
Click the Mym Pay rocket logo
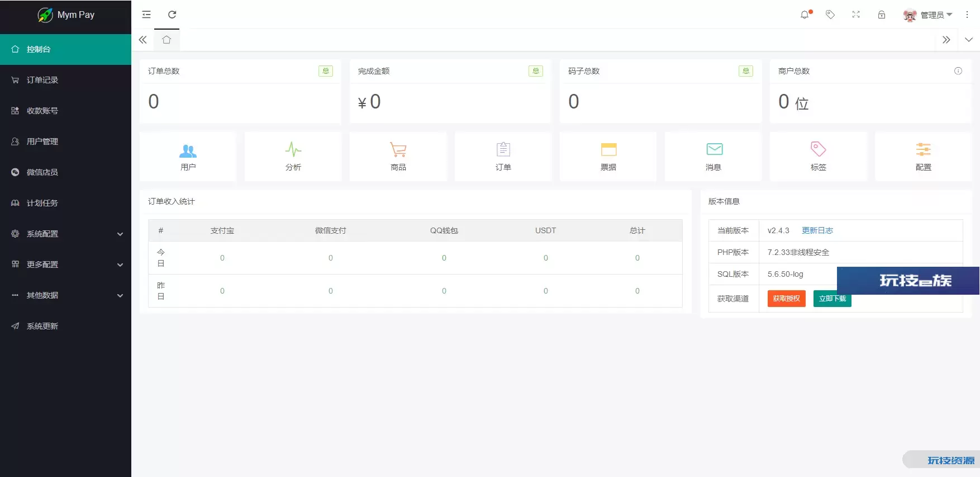[x=45, y=15]
